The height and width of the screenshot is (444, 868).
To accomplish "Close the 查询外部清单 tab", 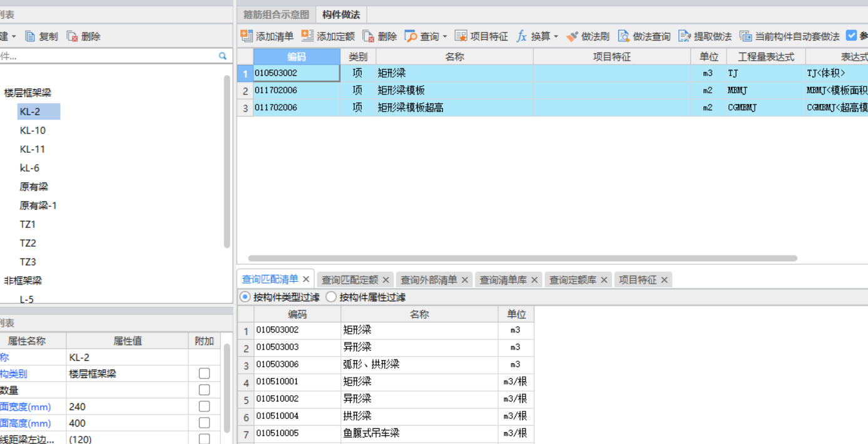I will pos(465,280).
